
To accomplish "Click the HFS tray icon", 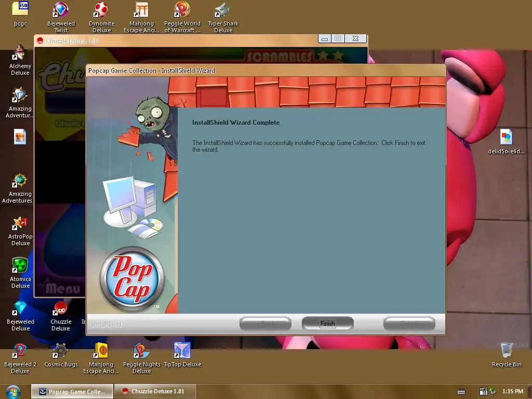I will 484,391.
